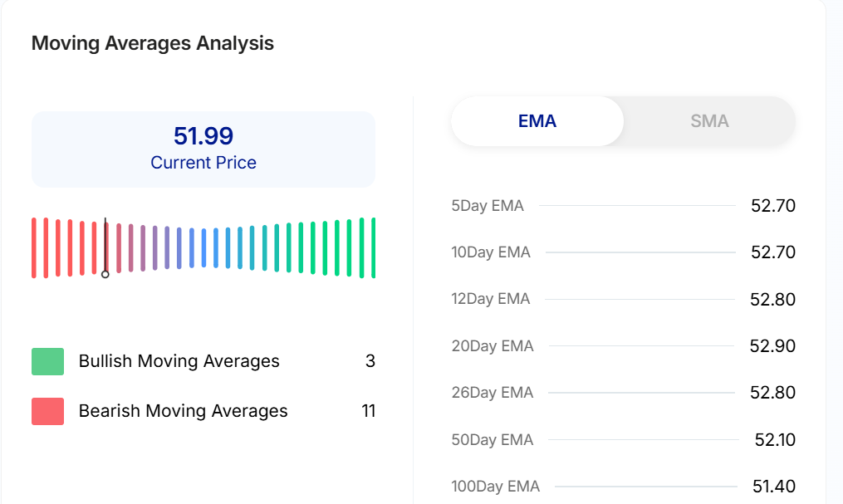Select the Bearish Moving Averages label

point(183,411)
